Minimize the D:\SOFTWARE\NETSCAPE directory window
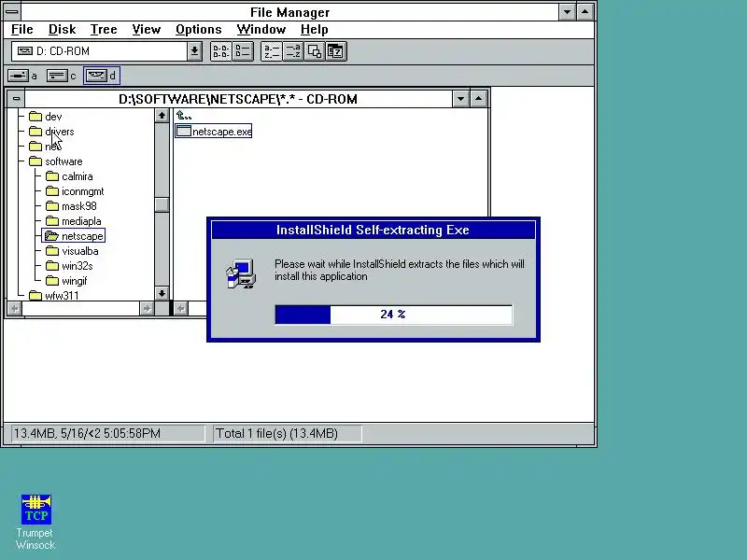The image size is (747, 560). pyautogui.click(x=460, y=99)
